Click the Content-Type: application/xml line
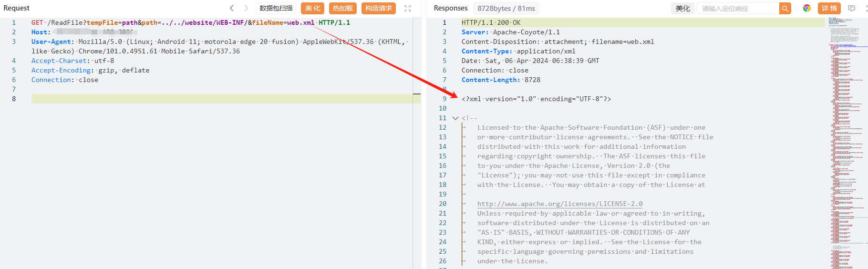 click(518, 51)
